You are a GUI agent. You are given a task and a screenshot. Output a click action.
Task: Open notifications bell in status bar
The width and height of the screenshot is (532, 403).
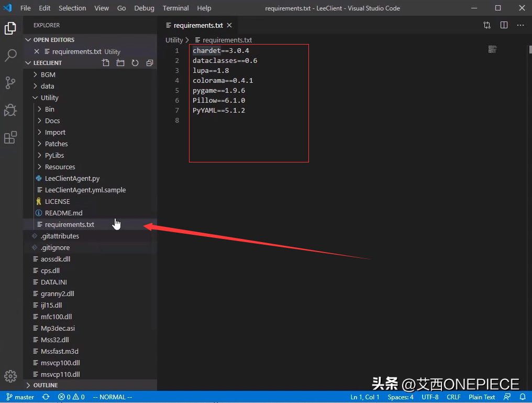(523, 397)
